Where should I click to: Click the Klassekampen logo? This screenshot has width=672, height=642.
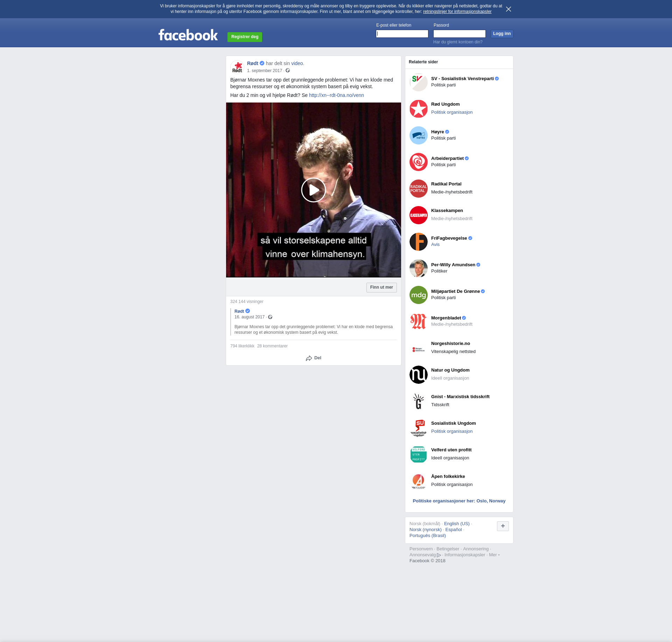pyautogui.click(x=419, y=215)
